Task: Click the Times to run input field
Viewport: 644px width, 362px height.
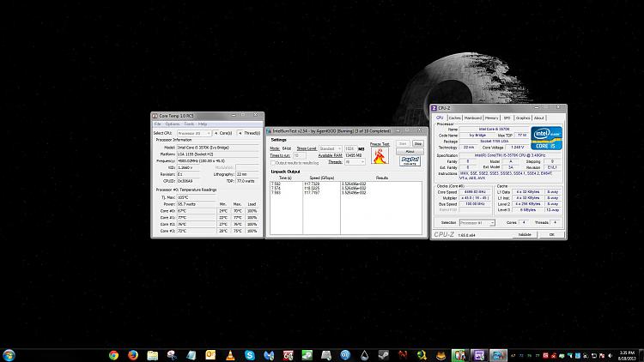Action: [299, 155]
